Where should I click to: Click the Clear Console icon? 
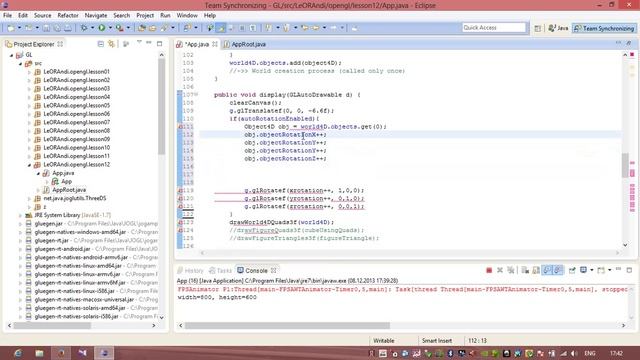(x=525, y=270)
